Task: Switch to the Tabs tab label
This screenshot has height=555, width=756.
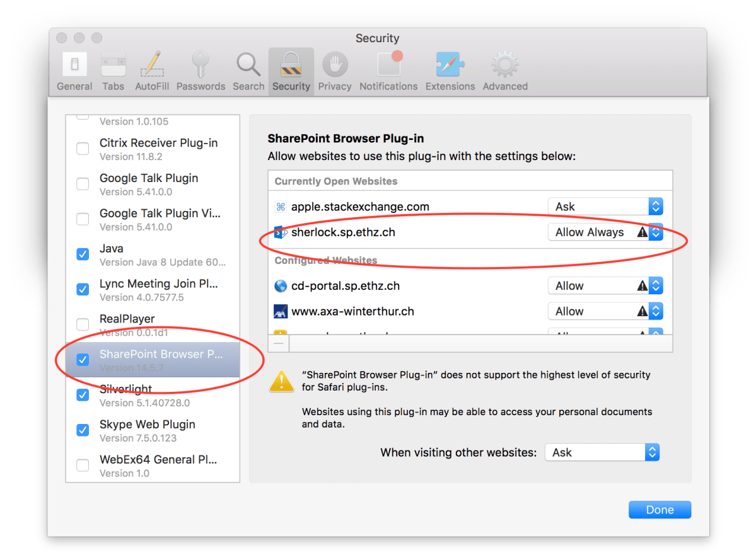Action: [x=113, y=86]
